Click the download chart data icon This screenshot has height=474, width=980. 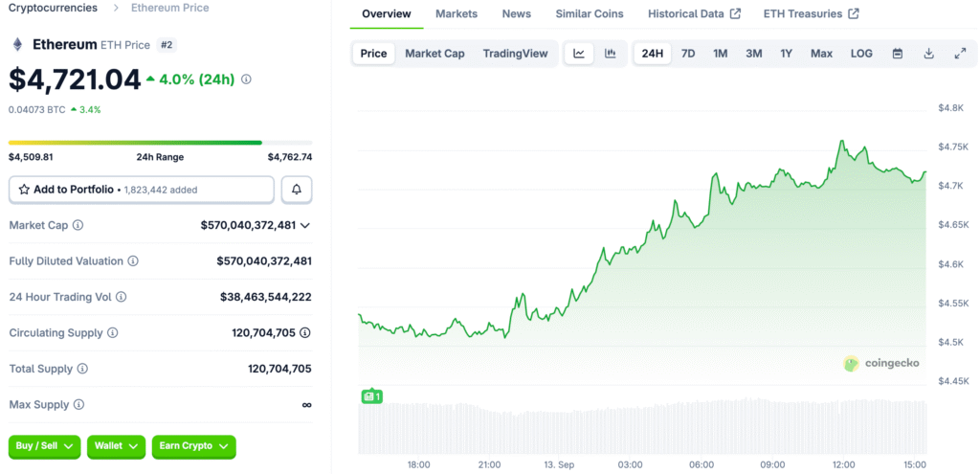point(928,54)
